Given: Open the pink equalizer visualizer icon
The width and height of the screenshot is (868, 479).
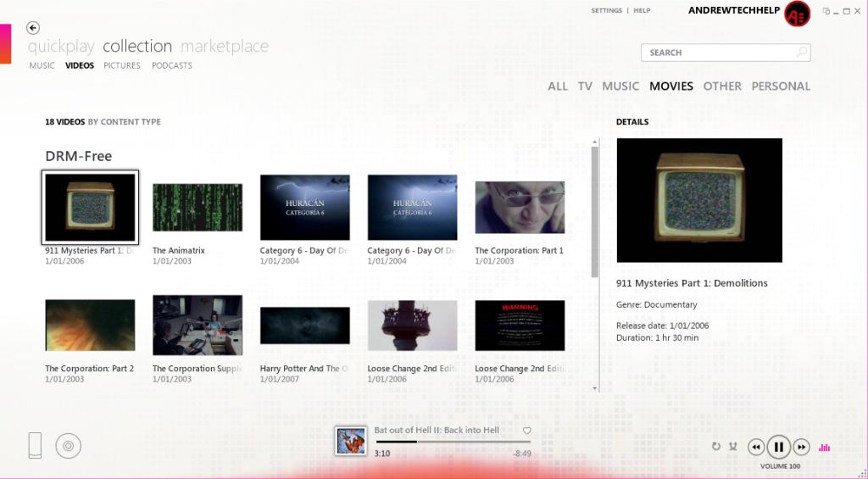Looking at the screenshot, I should click(824, 447).
